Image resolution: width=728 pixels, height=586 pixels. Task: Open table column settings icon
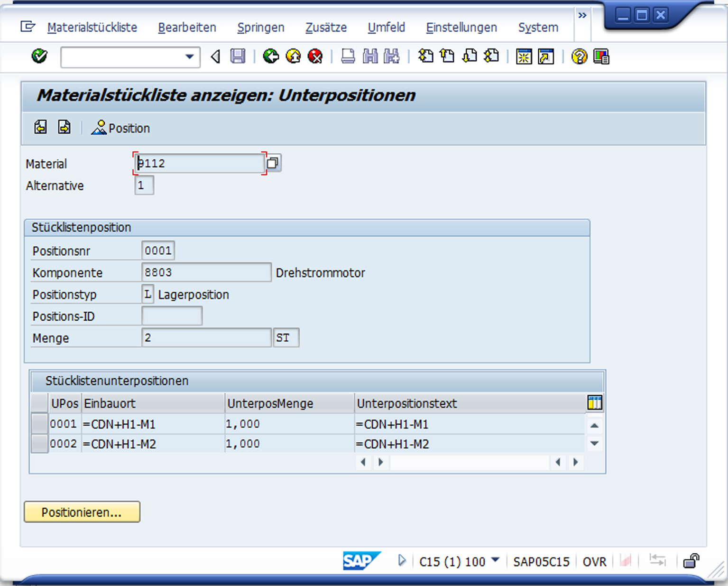(x=594, y=403)
